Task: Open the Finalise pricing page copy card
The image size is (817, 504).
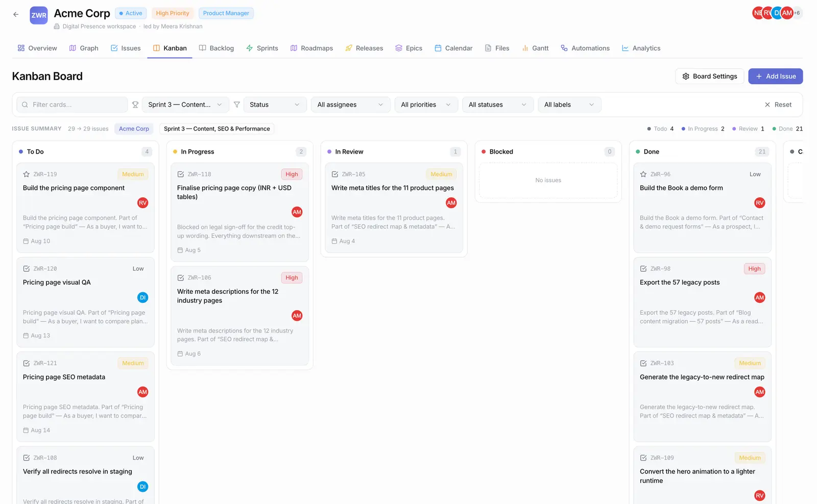Action: click(239, 212)
